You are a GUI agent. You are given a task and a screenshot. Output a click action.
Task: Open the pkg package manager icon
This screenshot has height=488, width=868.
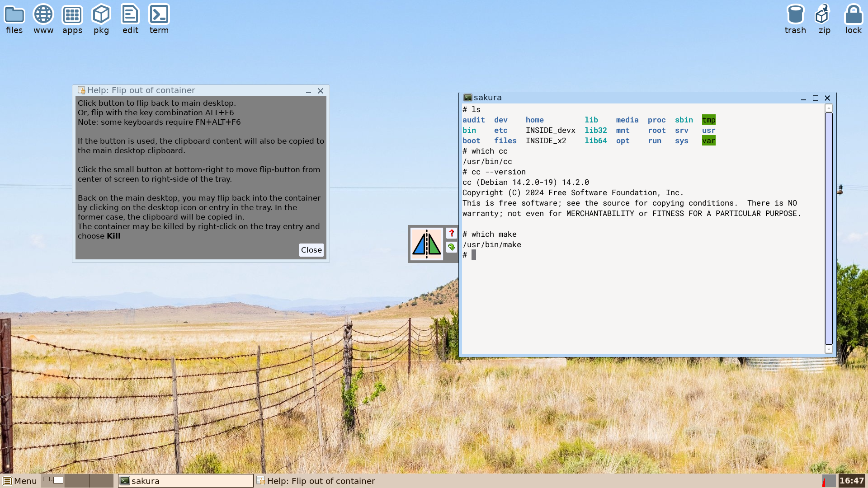(x=101, y=19)
